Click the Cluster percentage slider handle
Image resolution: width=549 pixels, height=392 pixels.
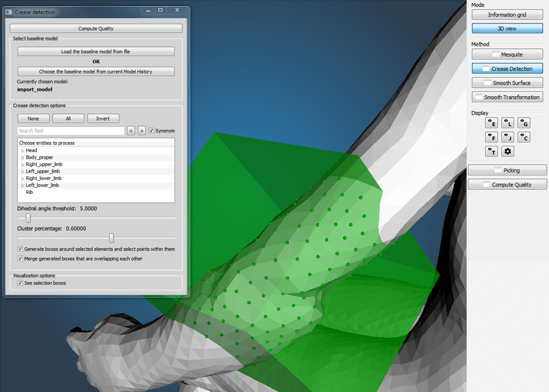pyautogui.click(x=112, y=238)
